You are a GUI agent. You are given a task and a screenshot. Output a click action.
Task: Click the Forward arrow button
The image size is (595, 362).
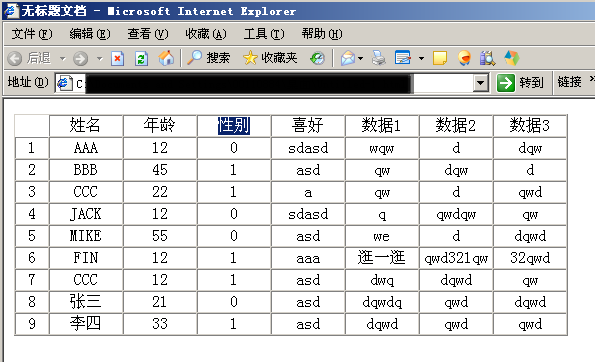tap(80, 58)
